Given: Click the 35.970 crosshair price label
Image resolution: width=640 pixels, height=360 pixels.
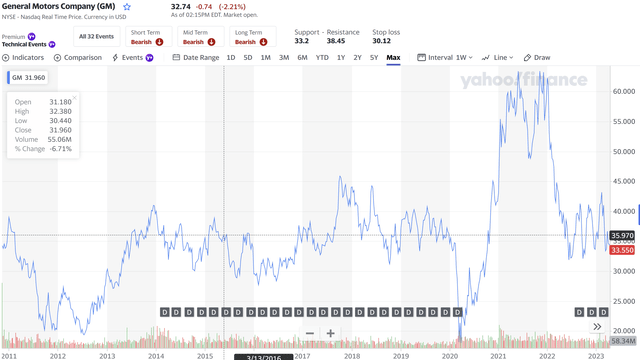Looking at the screenshot, I should [622, 236].
